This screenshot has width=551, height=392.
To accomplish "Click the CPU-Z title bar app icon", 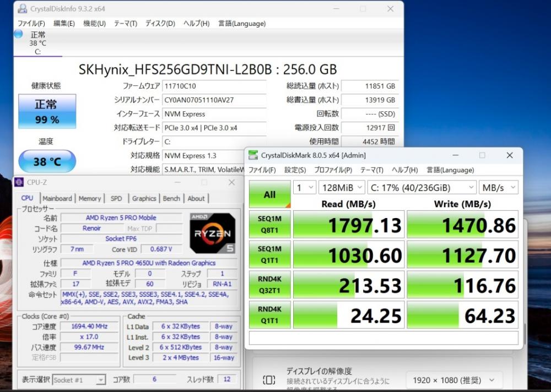I will coord(19,182).
